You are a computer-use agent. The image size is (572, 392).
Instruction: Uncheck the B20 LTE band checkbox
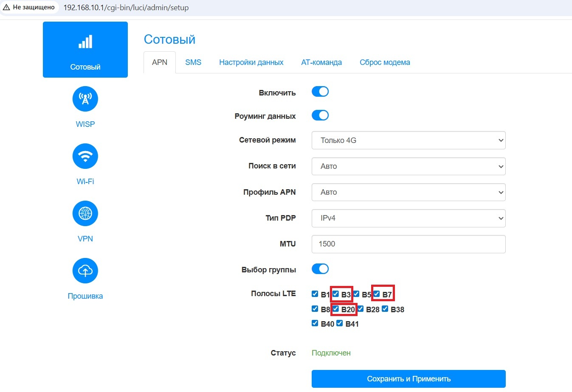(x=336, y=308)
